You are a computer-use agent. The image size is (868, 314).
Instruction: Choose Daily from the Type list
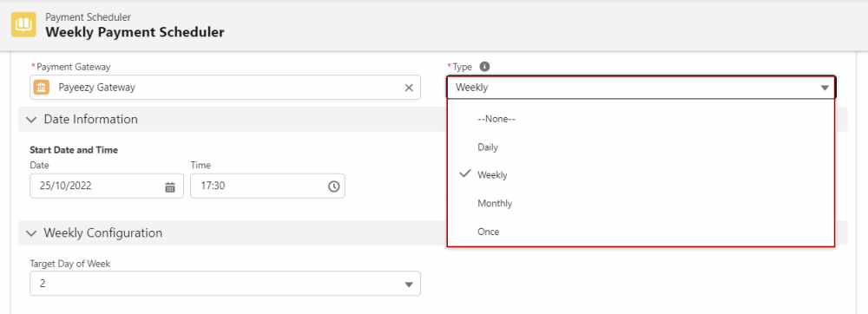[641, 147]
